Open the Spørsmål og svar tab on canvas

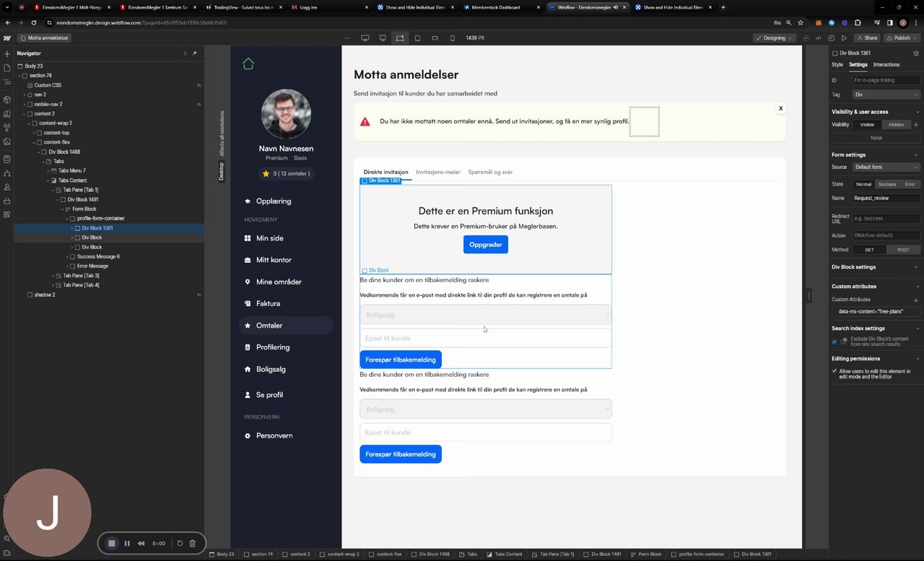click(x=490, y=173)
